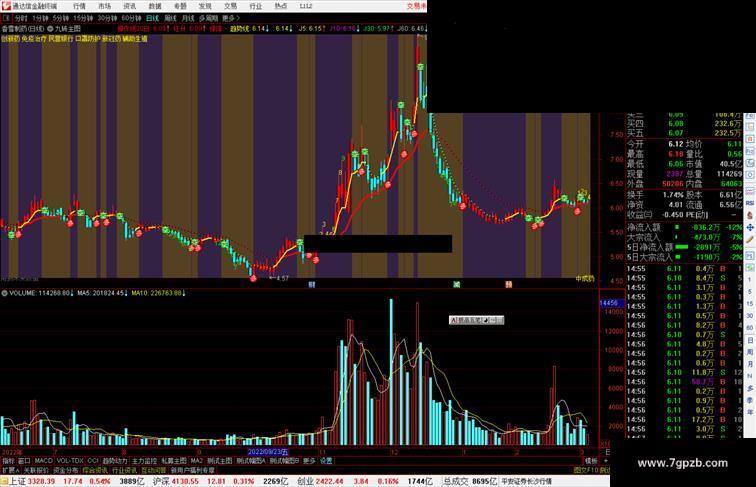Image resolution: width=756 pixels, height=487 pixels.
Task: Open the 数据 menu
Action: tap(155, 6)
